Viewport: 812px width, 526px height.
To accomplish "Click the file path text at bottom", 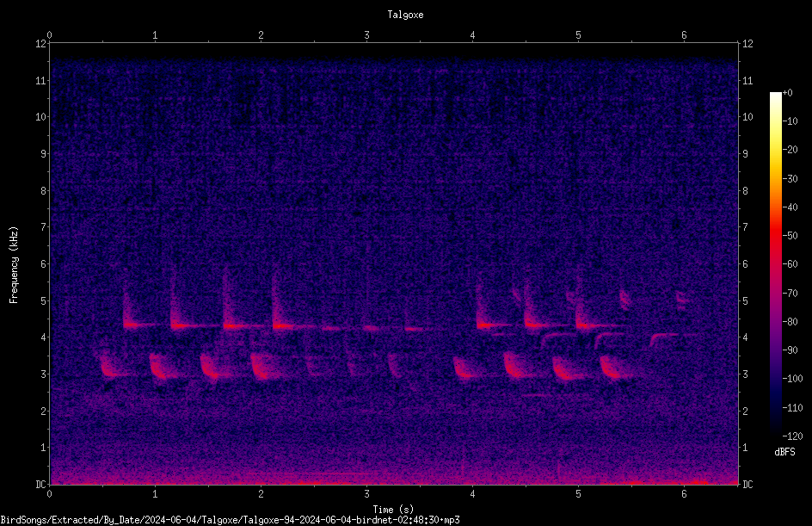I will point(230,520).
